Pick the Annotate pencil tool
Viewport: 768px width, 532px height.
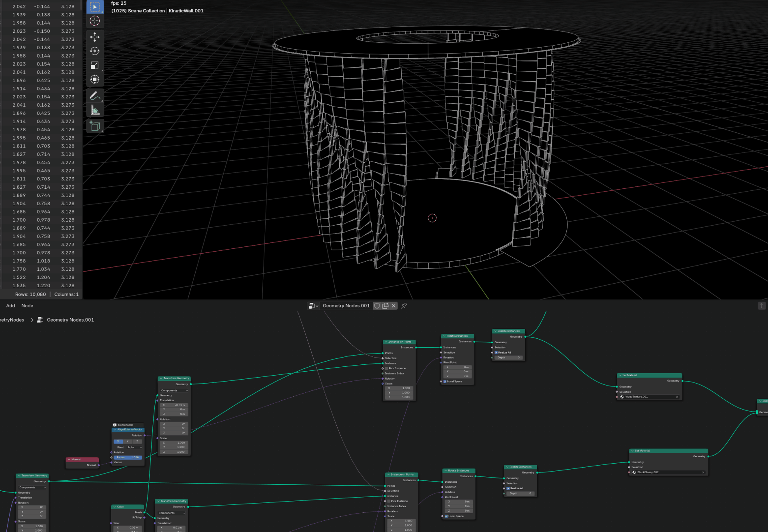coord(95,96)
